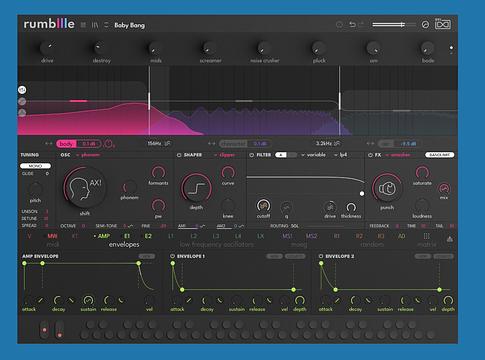Screen dimensions: 485x360
Task: Open the OSC type dropdown showing phonem
Action: [88, 155]
